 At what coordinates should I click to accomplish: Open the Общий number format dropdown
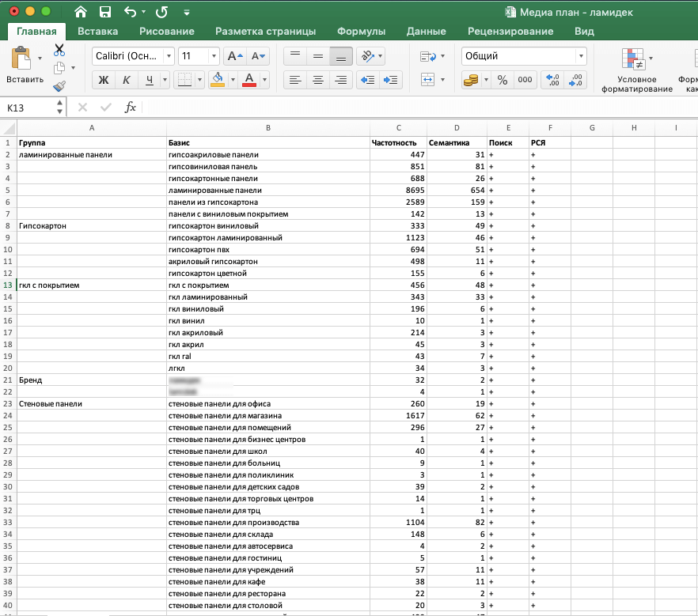pyautogui.click(x=581, y=56)
